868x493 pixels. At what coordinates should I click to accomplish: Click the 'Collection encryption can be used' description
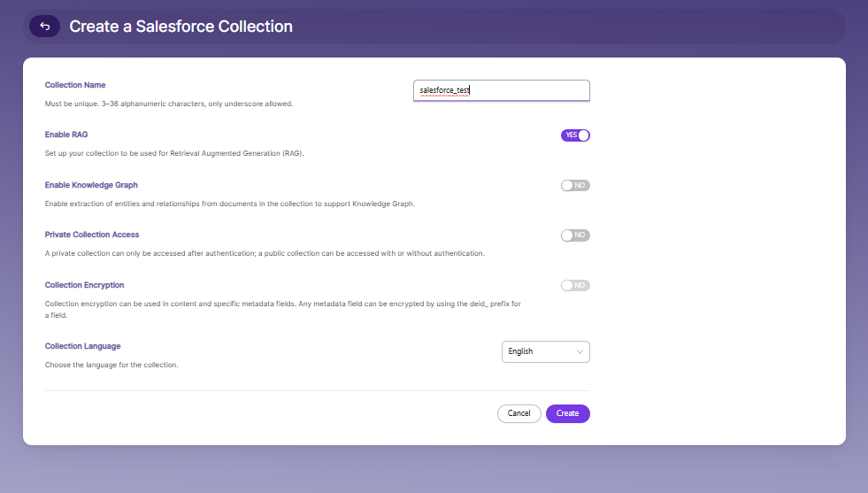point(283,309)
